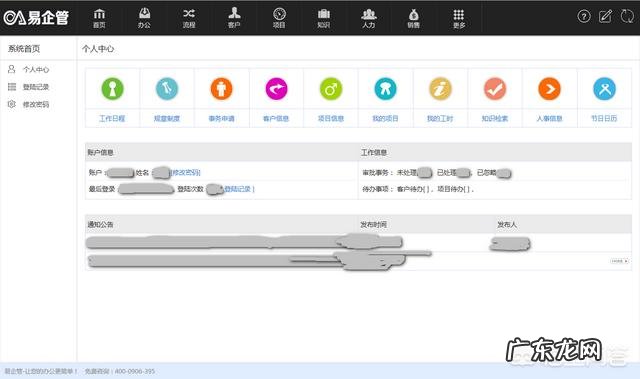
Task: Click the 未处理 approval count label
Action: [x=407, y=173]
